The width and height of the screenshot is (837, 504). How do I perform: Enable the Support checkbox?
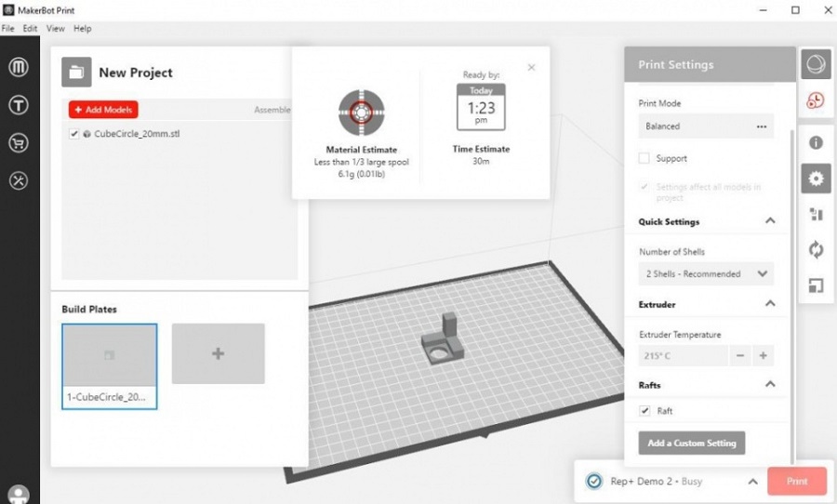(644, 158)
